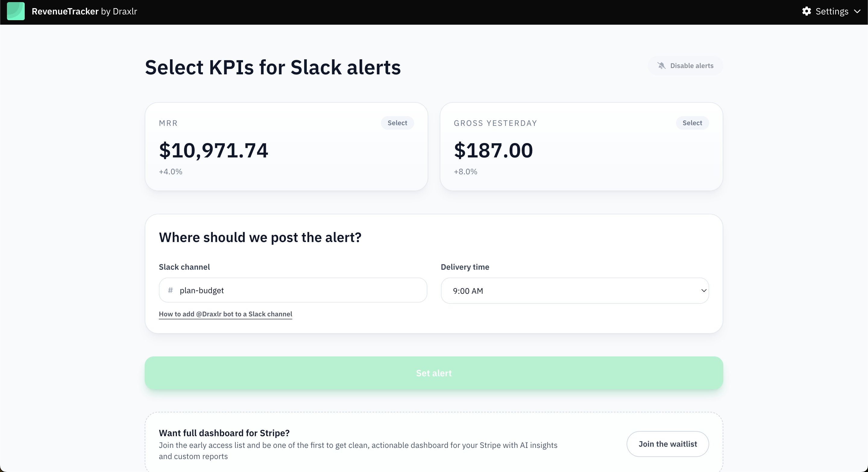Toggle Select on the Gross Yesterday card
Viewport: 868px width, 472px height.
pos(692,123)
